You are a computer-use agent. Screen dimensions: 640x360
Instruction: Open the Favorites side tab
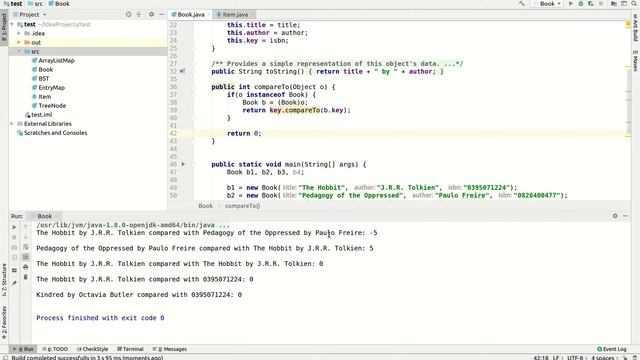(4, 323)
